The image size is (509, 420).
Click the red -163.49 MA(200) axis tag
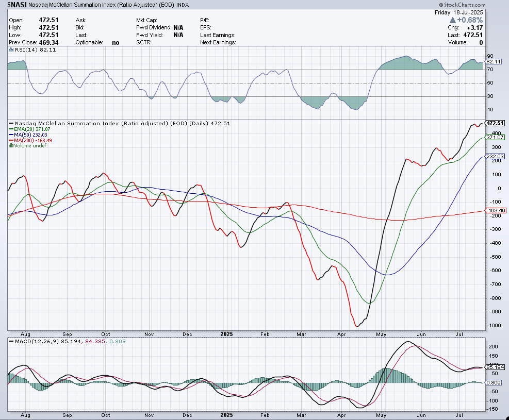click(x=496, y=210)
